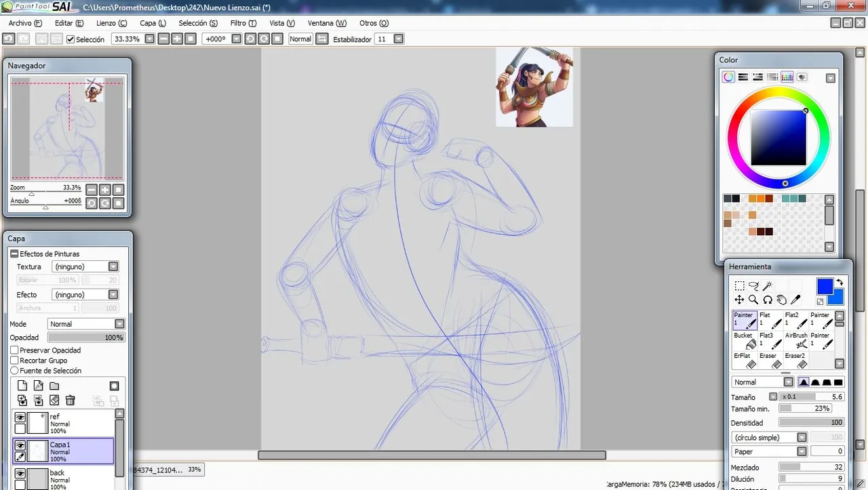The width and height of the screenshot is (868, 490).
Task: Open the Estabilizador value dropdown
Action: point(399,39)
